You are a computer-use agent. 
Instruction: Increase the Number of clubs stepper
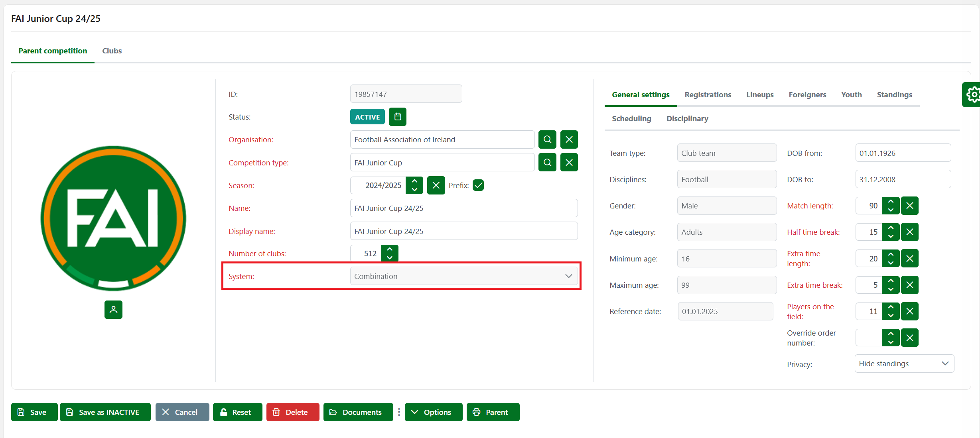(390, 249)
